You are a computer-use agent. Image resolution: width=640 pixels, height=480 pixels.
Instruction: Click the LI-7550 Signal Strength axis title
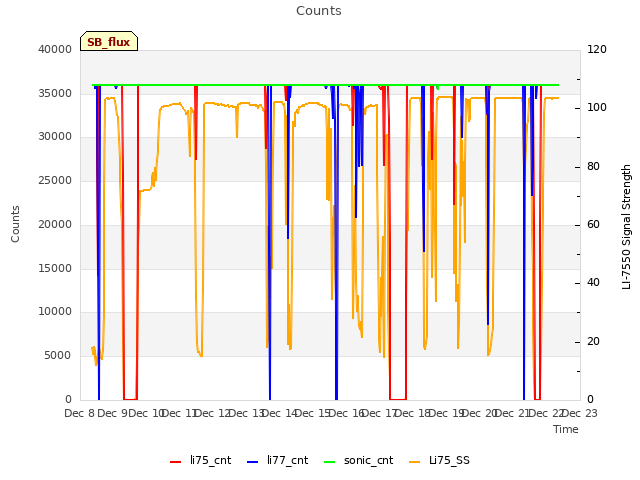click(627, 227)
